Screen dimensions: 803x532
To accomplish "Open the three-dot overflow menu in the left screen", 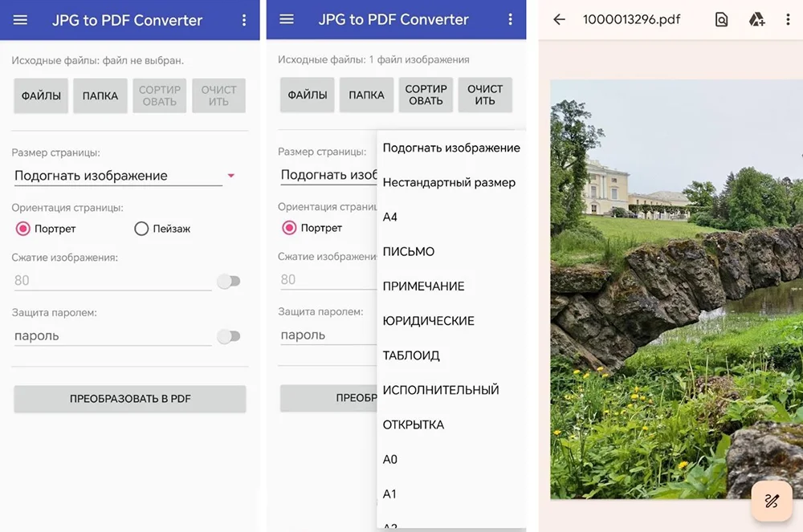I will click(244, 20).
